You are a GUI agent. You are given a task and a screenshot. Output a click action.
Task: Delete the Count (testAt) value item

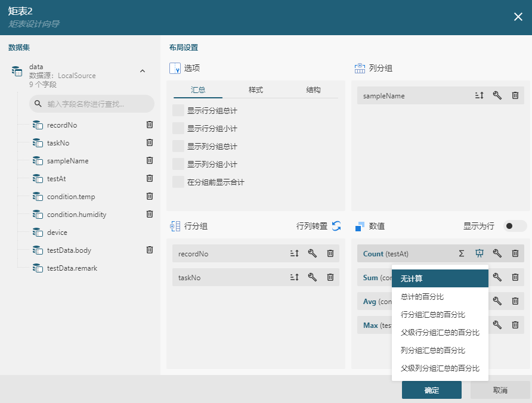[x=515, y=253]
